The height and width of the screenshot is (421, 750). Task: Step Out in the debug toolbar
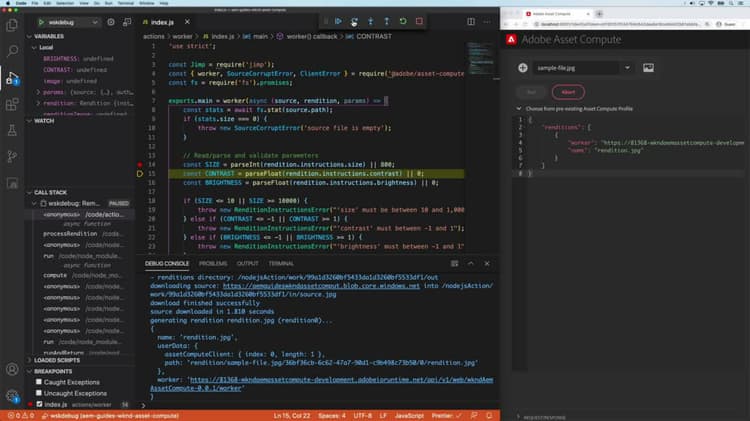(x=386, y=21)
